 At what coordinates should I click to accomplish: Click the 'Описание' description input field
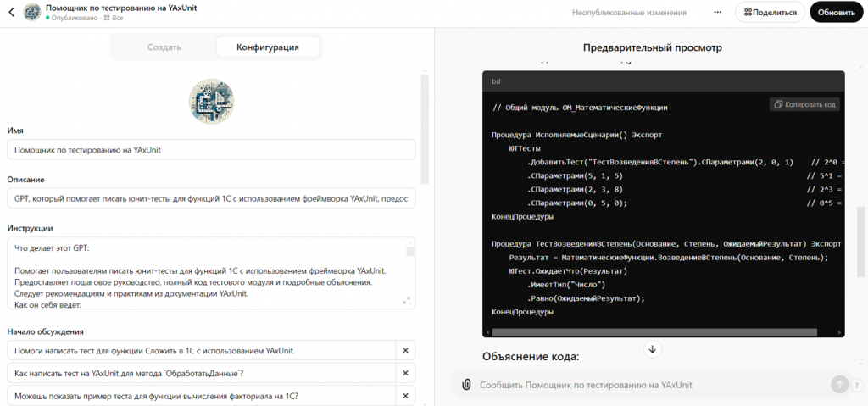pos(211,197)
